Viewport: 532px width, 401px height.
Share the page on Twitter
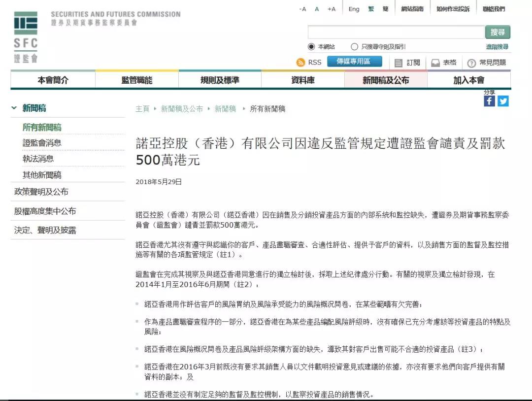click(x=503, y=101)
